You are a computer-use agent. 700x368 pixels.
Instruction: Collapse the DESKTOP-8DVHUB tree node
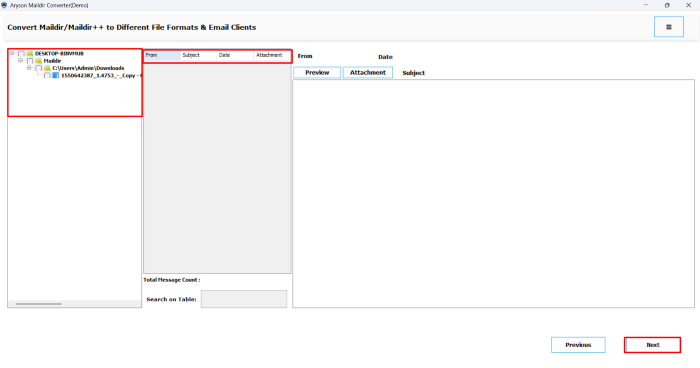pos(12,53)
